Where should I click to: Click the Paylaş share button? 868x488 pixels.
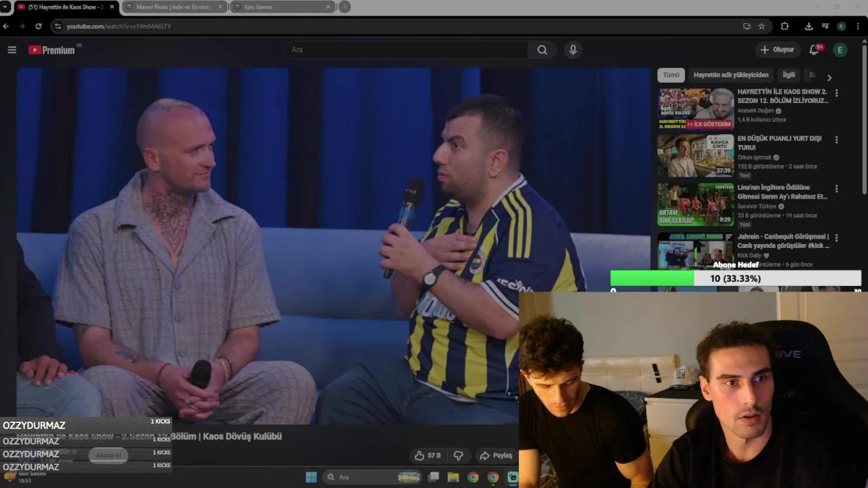click(x=496, y=455)
